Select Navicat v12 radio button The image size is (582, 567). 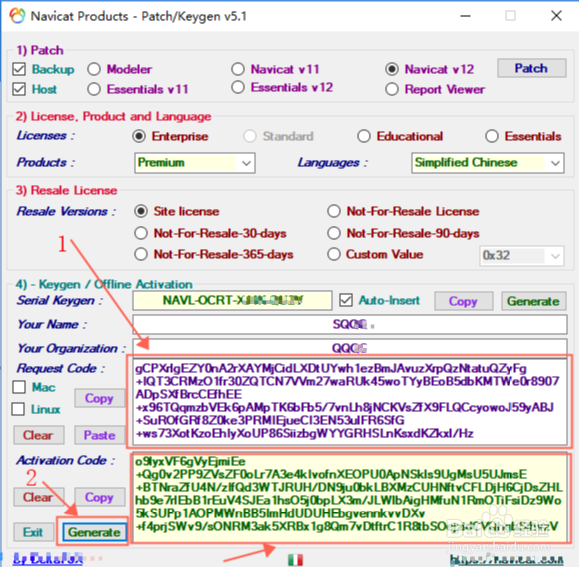[x=392, y=69]
